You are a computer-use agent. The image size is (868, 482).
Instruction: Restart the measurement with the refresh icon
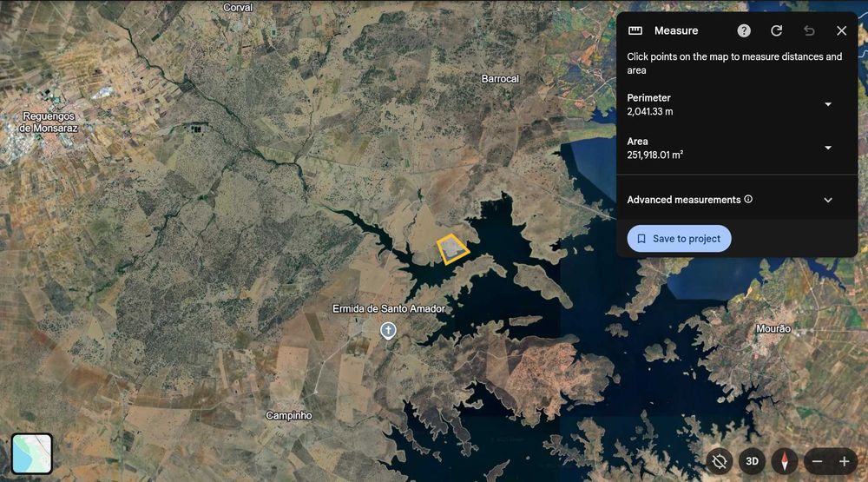click(x=776, y=30)
